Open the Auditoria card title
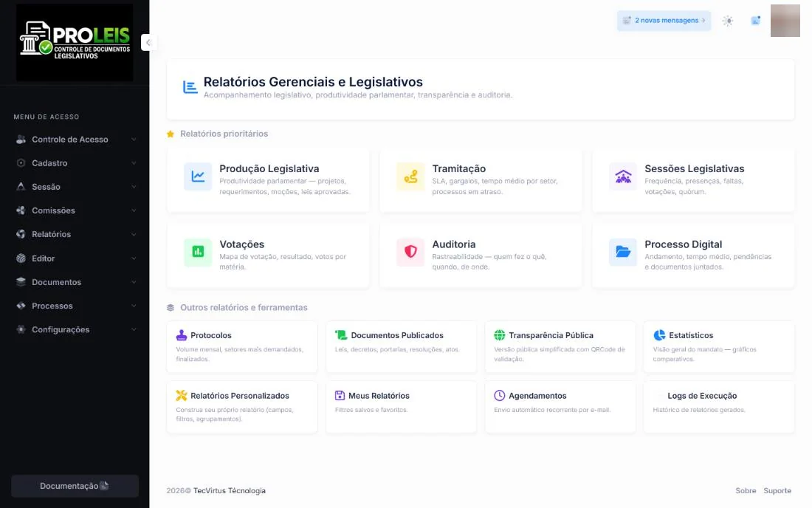812x508 pixels. (454, 244)
